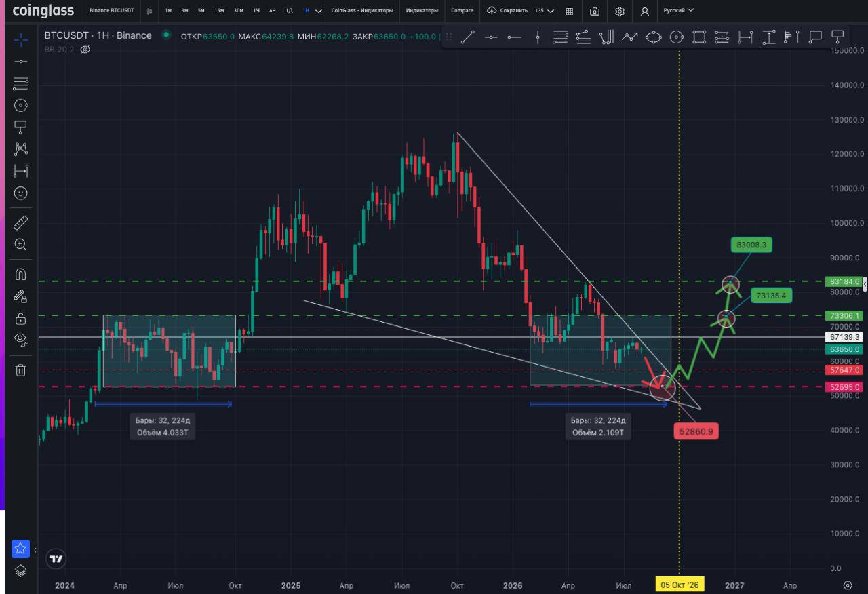Select the ruler measure tool
This screenshot has height=594, width=868.
(21, 222)
